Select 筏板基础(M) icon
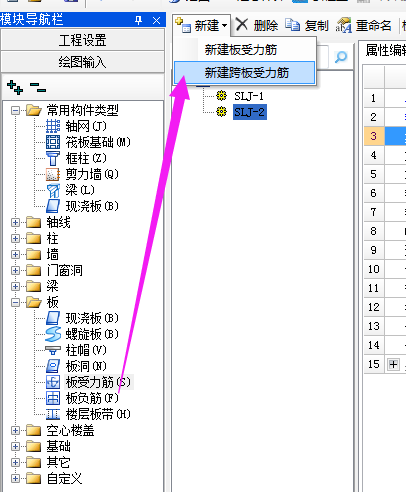This screenshot has width=406, height=492. pyautogui.click(x=53, y=142)
